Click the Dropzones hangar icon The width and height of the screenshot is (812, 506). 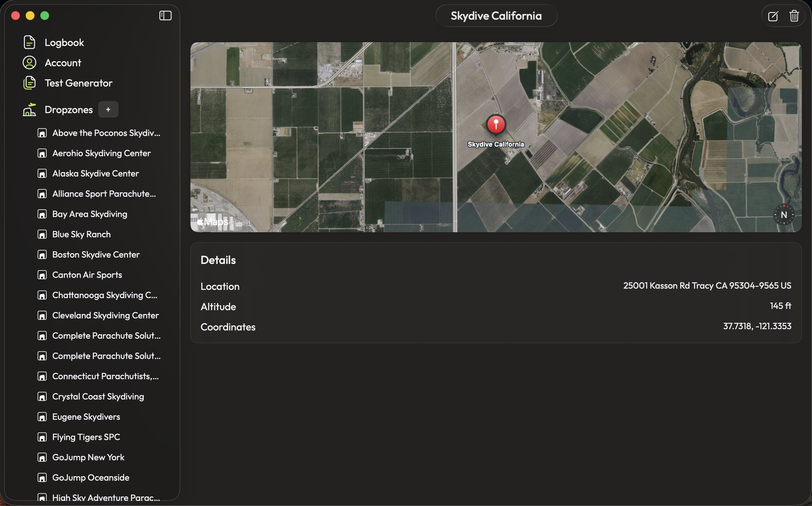[x=30, y=109]
